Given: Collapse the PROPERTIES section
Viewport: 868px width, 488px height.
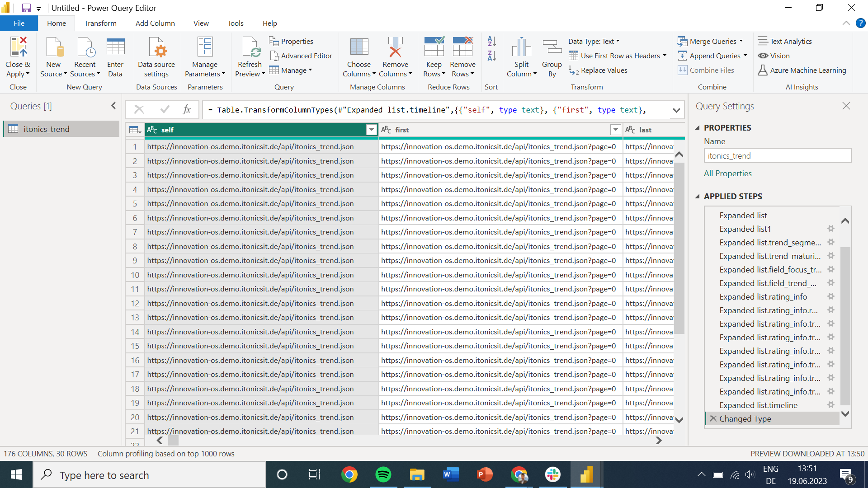Looking at the screenshot, I should (697, 128).
